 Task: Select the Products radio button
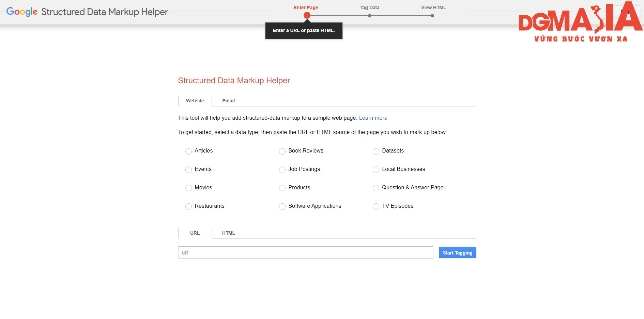[282, 188]
